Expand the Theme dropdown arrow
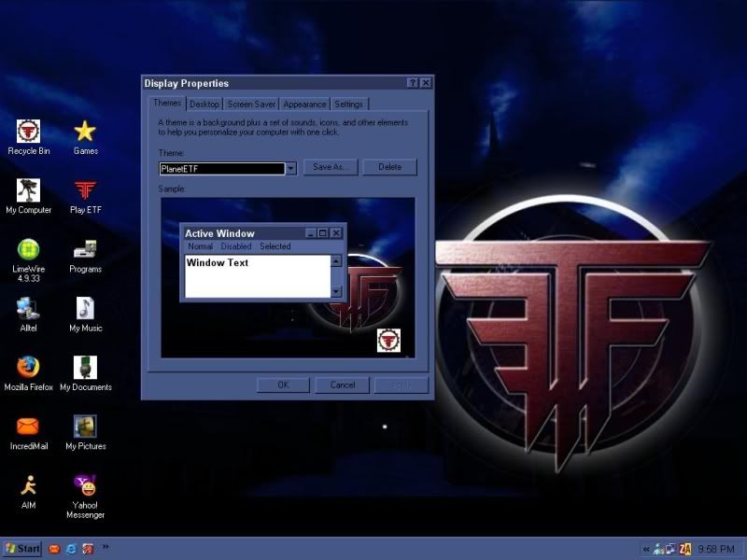 coord(290,168)
